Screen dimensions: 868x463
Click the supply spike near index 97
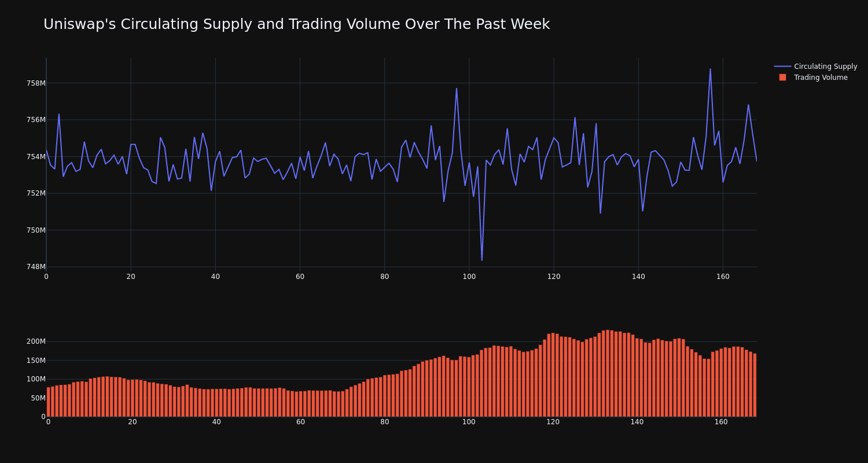pyautogui.click(x=457, y=89)
